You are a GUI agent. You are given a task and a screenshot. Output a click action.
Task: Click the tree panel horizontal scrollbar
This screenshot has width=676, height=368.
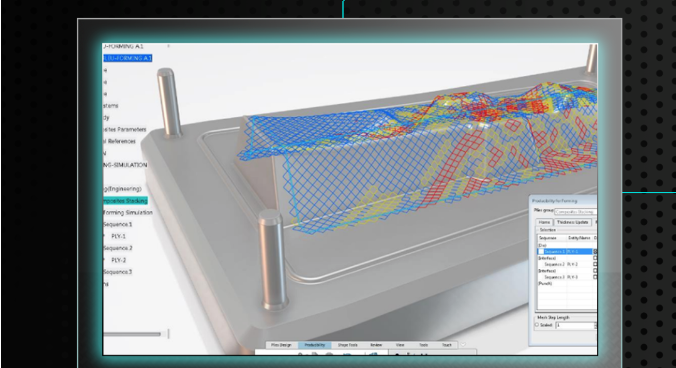pyautogui.click(x=132, y=334)
